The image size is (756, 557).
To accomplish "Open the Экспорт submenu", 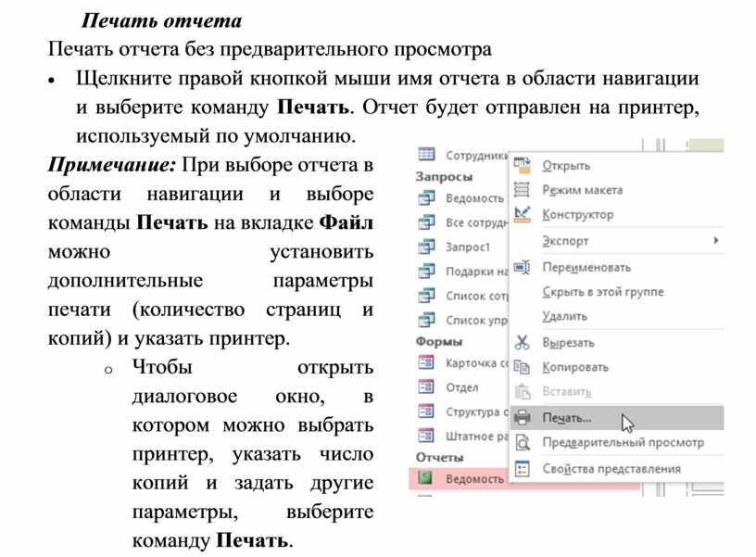I will point(619,240).
